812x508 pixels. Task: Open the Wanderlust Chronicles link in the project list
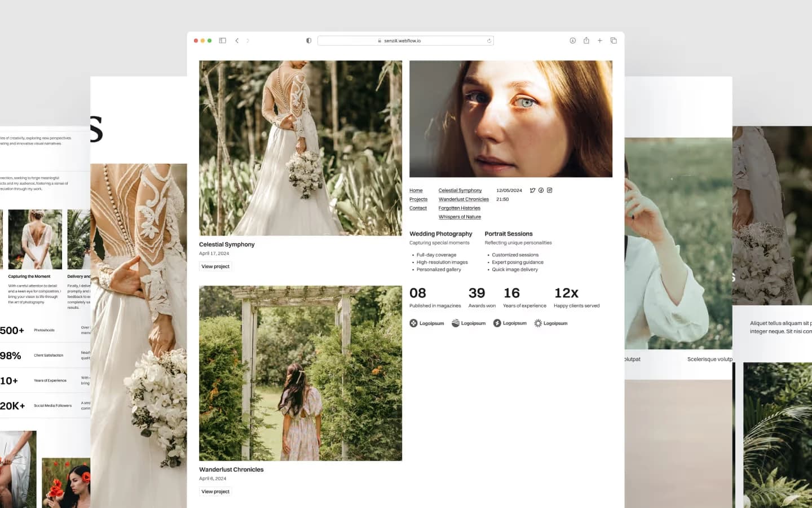[464, 199]
